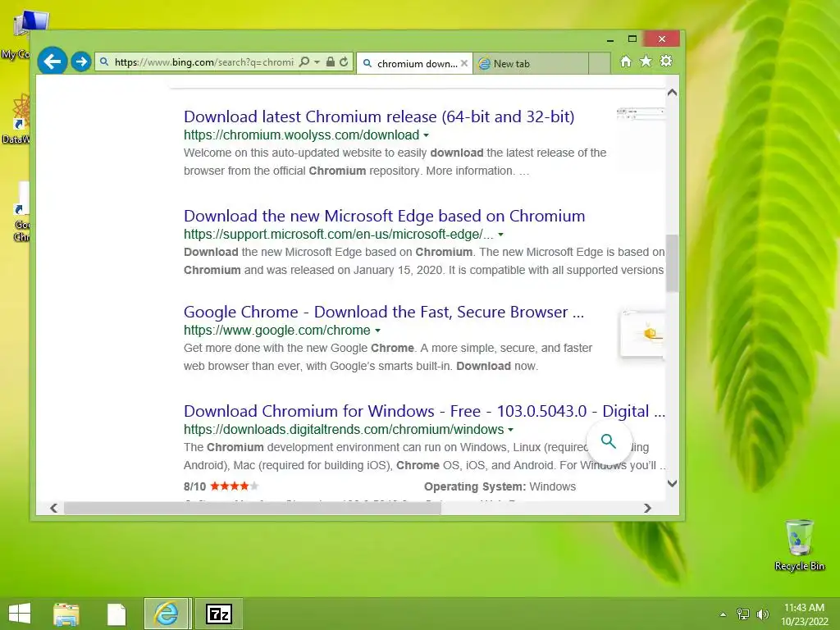The image size is (840, 630).
Task: Click the floating round search magnifier button
Action: [x=609, y=441]
